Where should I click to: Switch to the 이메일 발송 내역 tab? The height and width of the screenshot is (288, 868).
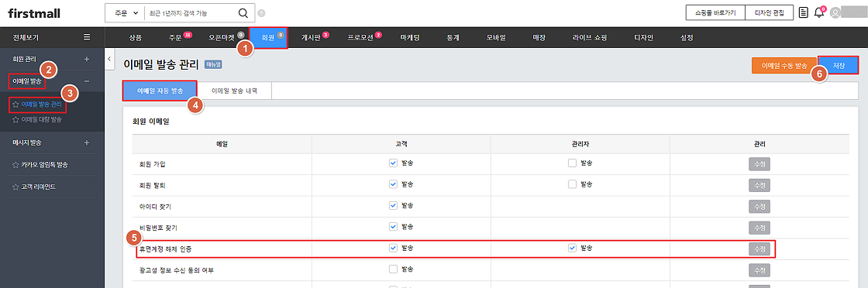click(x=234, y=90)
